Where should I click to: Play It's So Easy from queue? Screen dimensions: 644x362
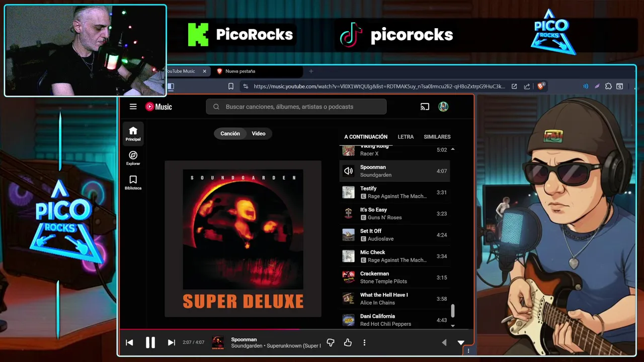pos(394,214)
